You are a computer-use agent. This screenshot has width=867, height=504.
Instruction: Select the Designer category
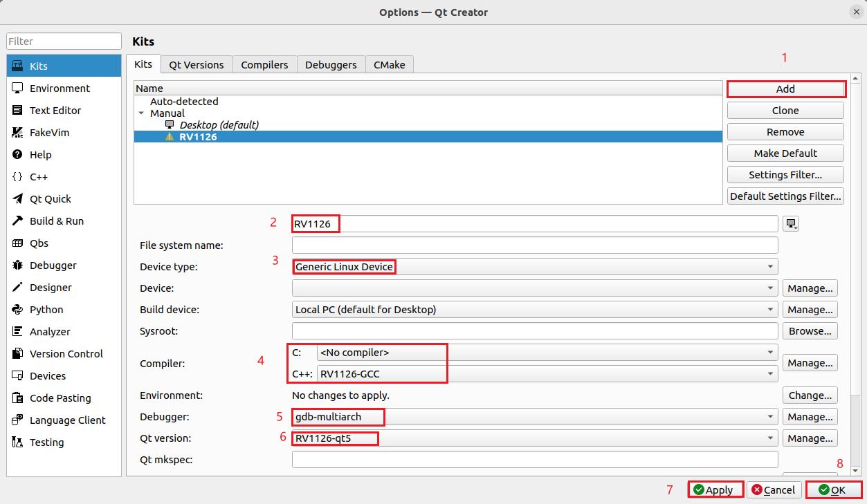(64, 288)
